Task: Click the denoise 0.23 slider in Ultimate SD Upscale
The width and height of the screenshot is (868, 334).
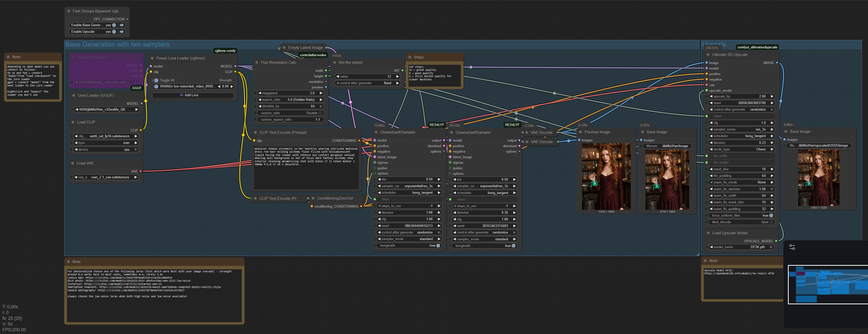Action: pos(741,143)
